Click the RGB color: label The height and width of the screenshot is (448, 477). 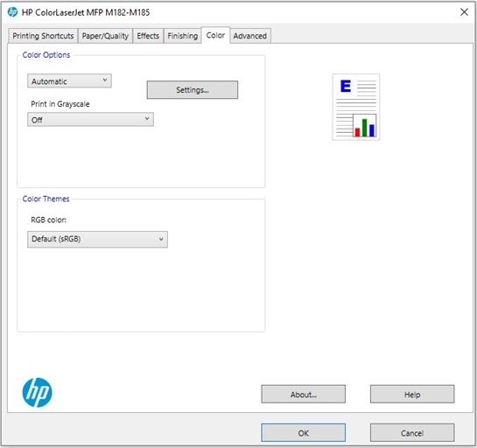pos(49,220)
